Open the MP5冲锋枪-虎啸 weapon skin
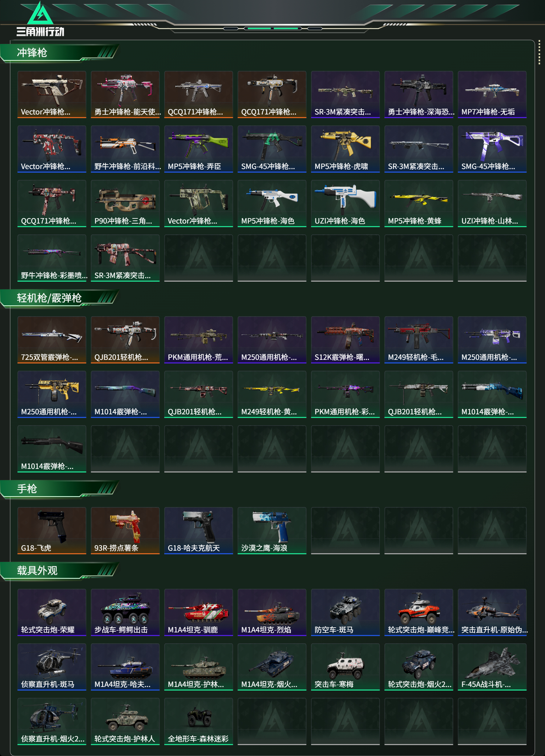Screen dimensions: 545x756 click(x=345, y=149)
